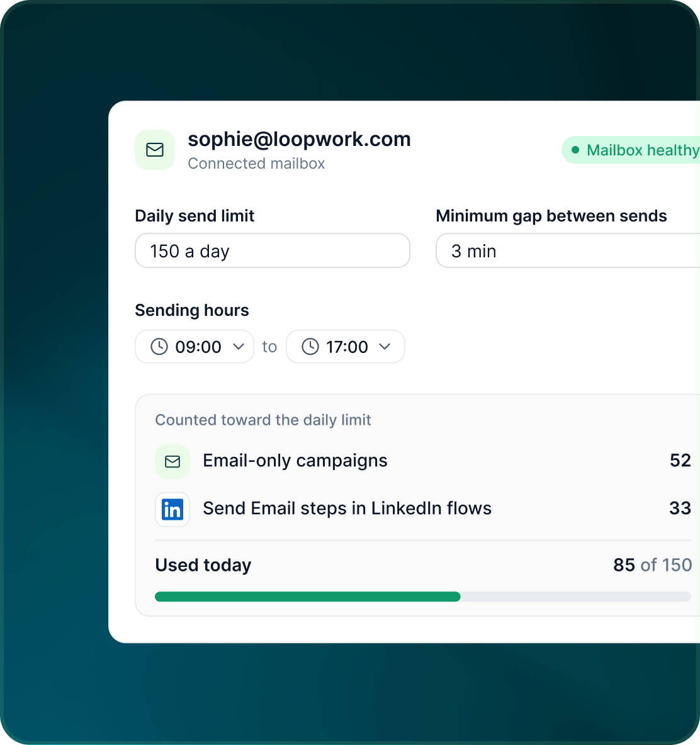
Task: Click the Counted toward the daily limit caption
Action: (x=262, y=420)
